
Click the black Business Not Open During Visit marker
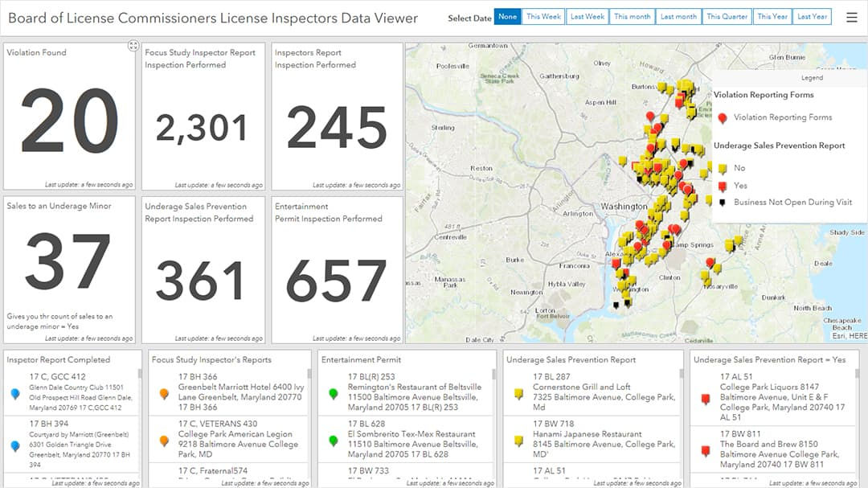pyautogui.click(x=723, y=203)
